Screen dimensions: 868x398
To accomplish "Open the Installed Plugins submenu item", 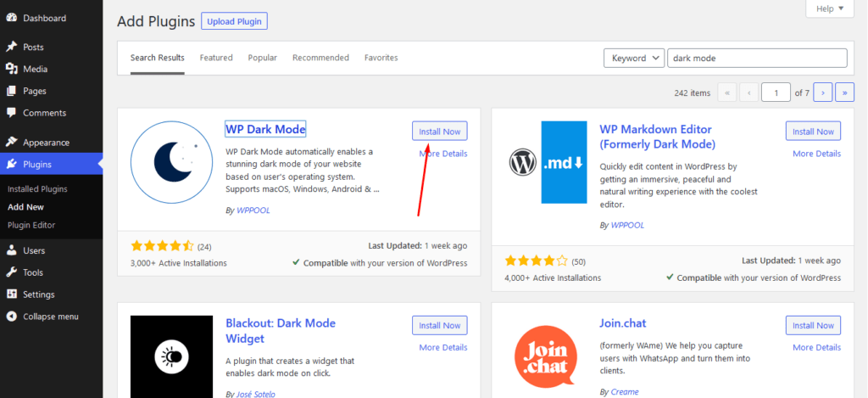I will tap(37, 189).
